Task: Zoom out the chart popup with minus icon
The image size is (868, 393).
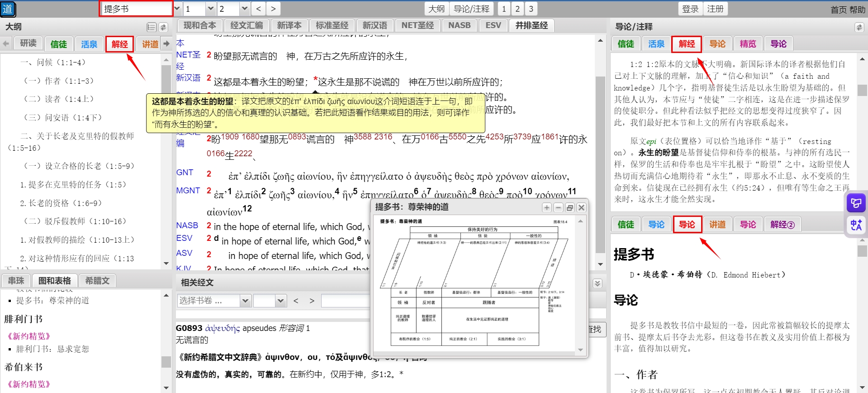Action: click(x=558, y=207)
